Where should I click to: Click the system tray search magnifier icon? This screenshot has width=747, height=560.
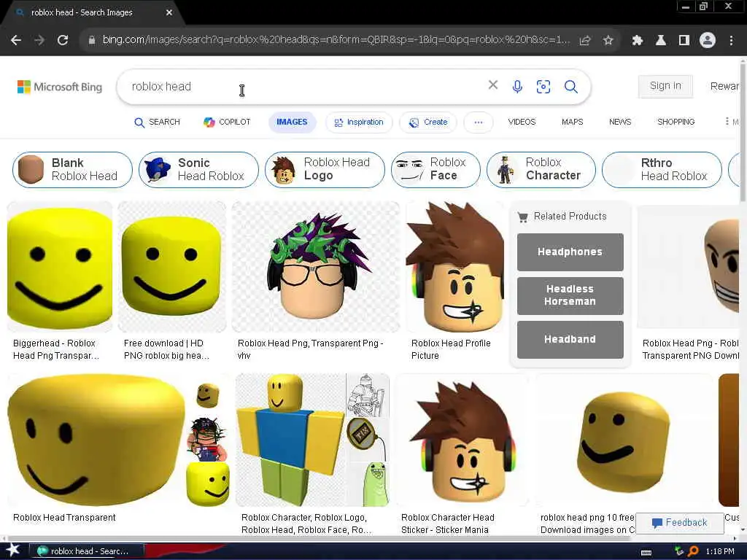pyautogui.click(x=693, y=551)
